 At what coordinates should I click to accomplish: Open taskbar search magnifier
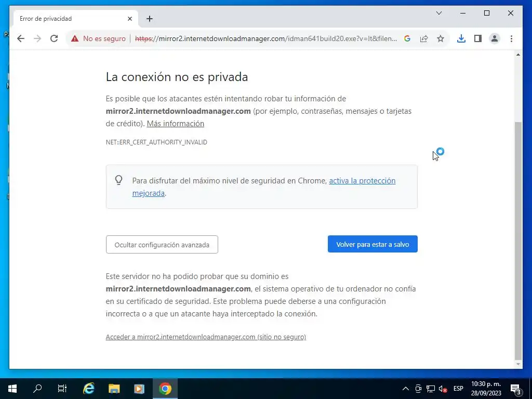pyautogui.click(x=37, y=389)
